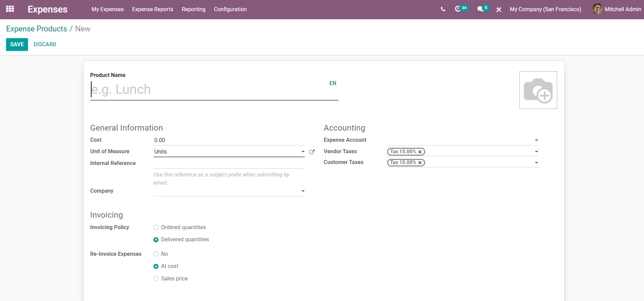Open the Mitchell Admin user menu
644x301 pixels.
pyautogui.click(x=617, y=9)
